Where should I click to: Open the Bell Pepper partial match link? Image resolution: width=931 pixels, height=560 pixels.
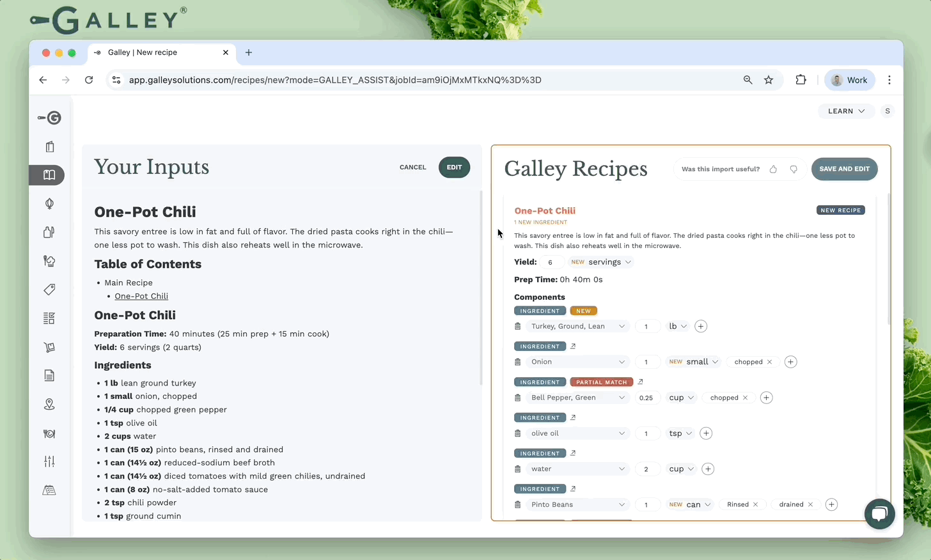(x=640, y=382)
